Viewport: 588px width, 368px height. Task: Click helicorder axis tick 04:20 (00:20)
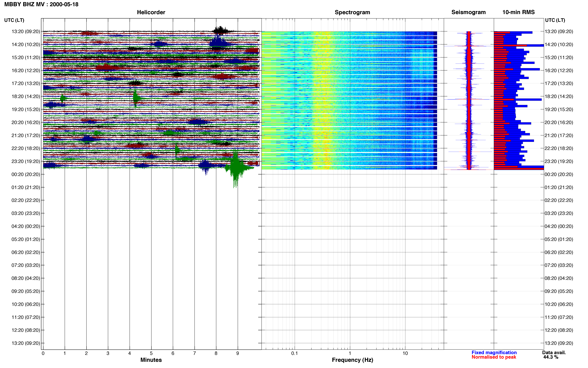(x=26, y=226)
